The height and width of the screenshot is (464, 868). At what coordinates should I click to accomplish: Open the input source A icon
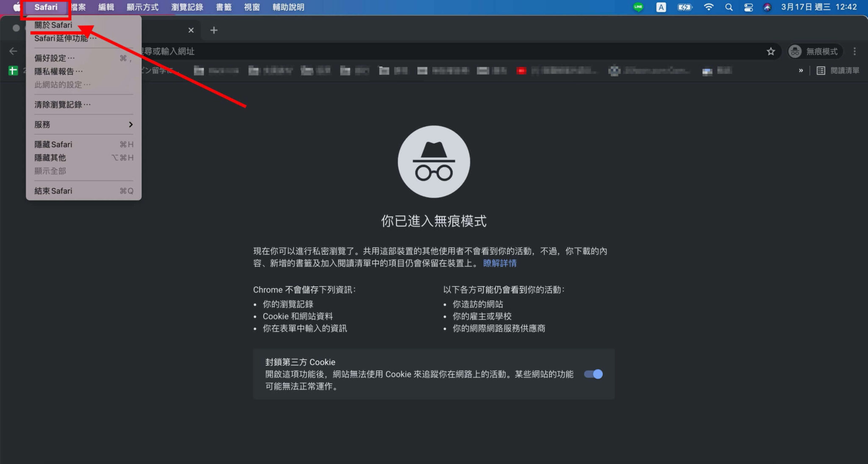point(661,7)
